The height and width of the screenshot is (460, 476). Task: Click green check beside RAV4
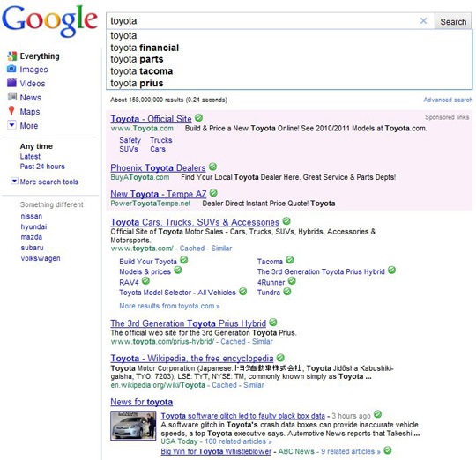145,281
